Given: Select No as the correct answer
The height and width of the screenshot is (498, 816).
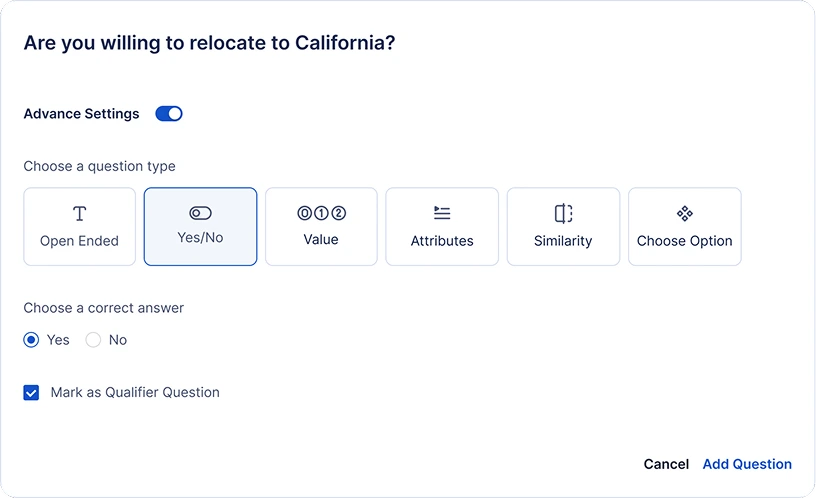Looking at the screenshot, I should click(93, 340).
